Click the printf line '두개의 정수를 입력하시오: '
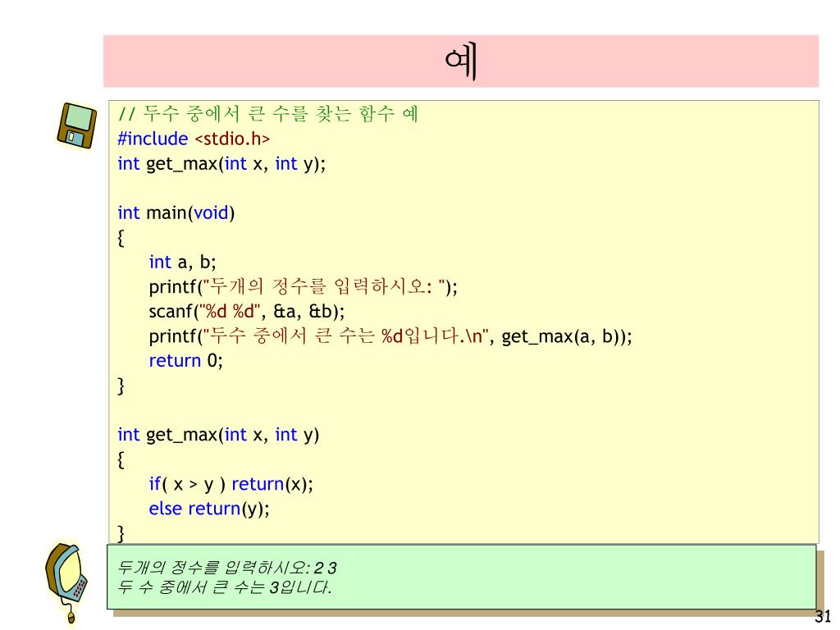The image size is (840, 630). 304,286
